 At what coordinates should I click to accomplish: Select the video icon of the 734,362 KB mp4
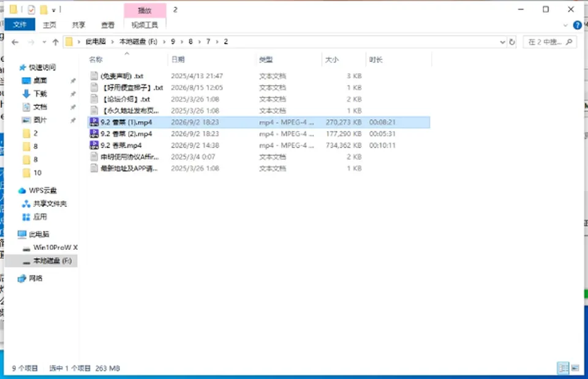point(94,146)
